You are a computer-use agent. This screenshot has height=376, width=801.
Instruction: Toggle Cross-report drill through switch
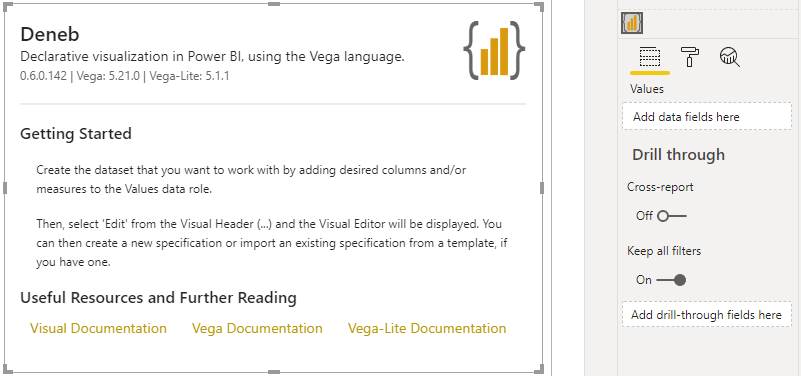click(672, 216)
